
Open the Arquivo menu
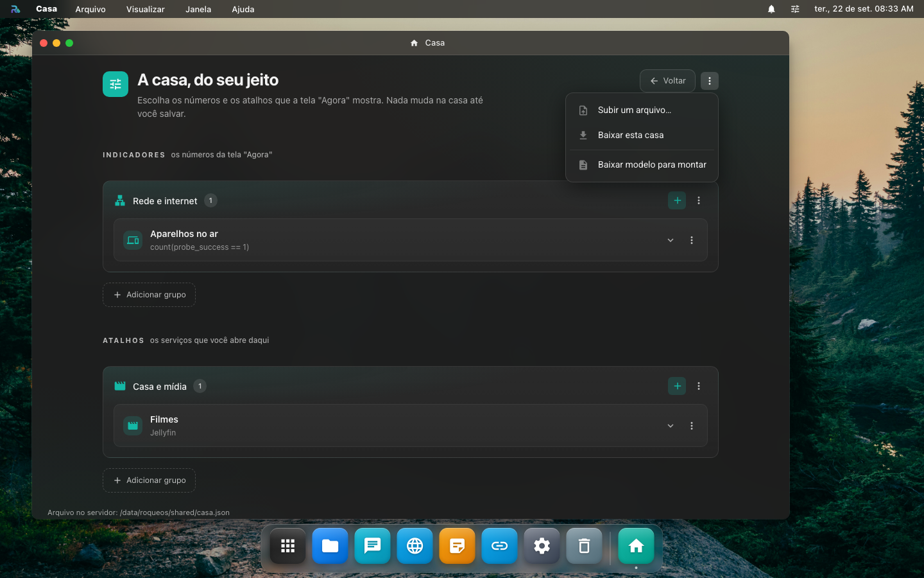tap(90, 9)
